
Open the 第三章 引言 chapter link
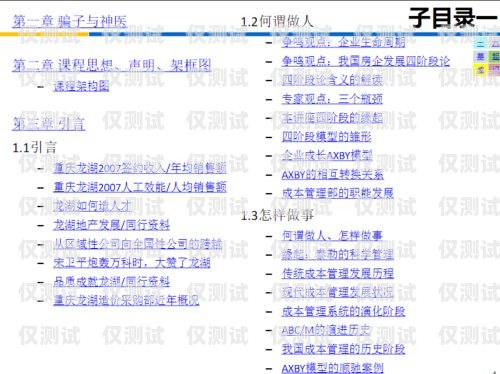pyautogui.click(x=49, y=123)
